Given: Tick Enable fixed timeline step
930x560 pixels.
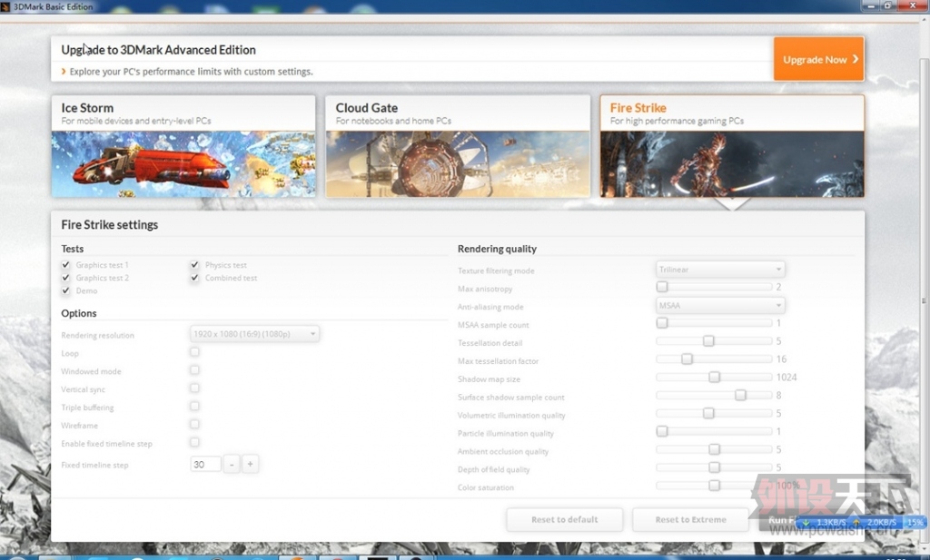Looking at the screenshot, I should (x=194, y=442).
